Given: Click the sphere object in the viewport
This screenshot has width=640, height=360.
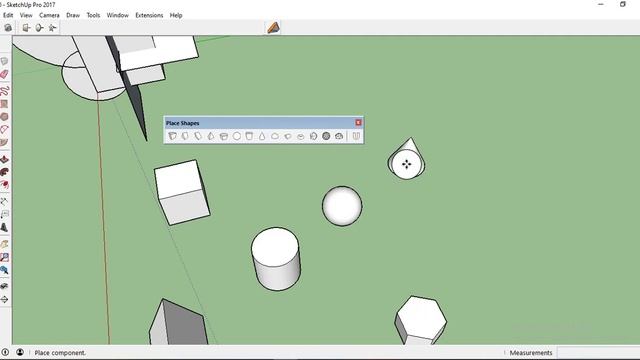Looking at the screenshot, I should [342, 206].
